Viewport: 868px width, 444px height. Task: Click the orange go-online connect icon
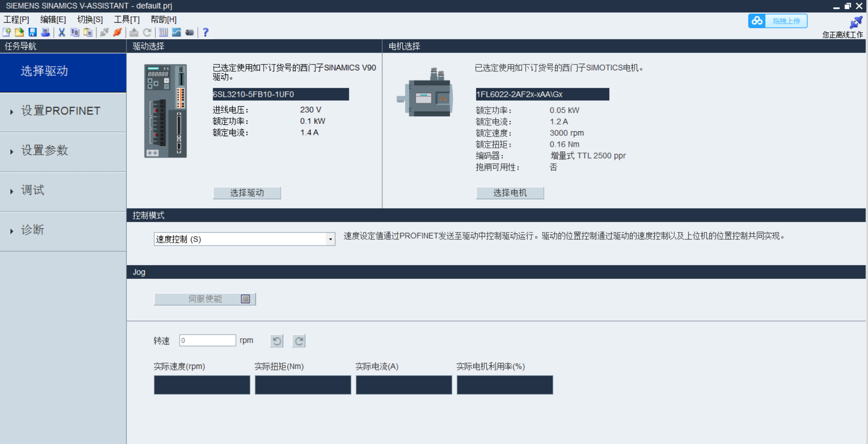coord(118,32)
